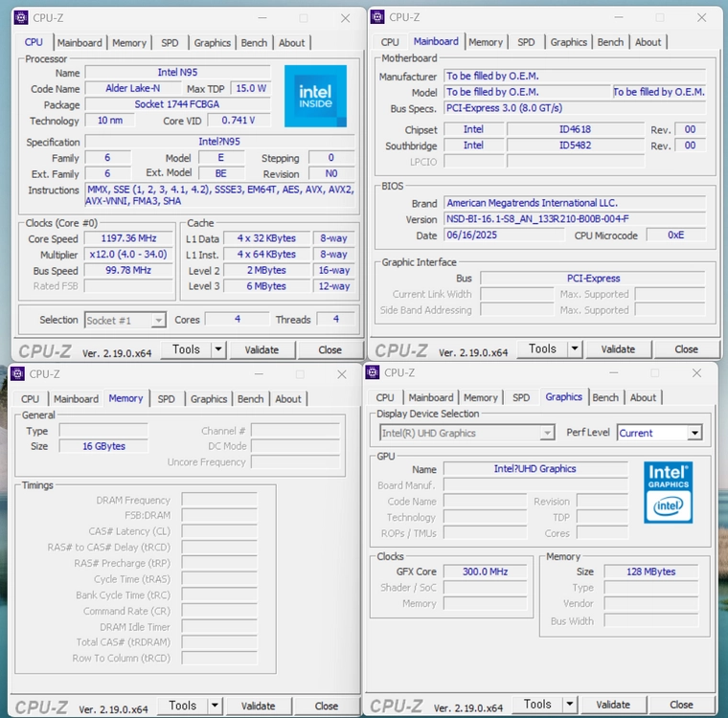Click Validate button in the Mainboard window
This screenshot has width=728, height=718.
(x=618, y=349)
